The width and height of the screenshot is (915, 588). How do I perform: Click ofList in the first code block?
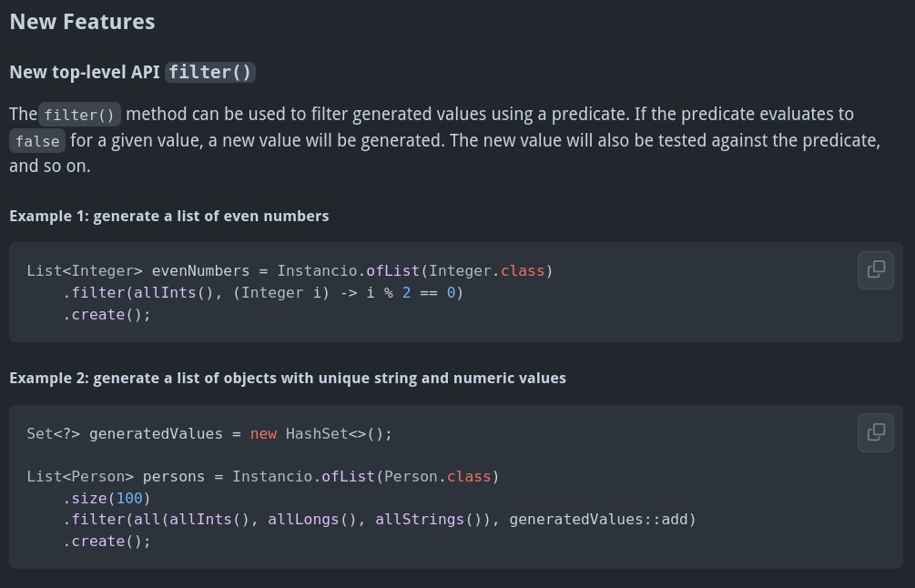tap(392, 270)
